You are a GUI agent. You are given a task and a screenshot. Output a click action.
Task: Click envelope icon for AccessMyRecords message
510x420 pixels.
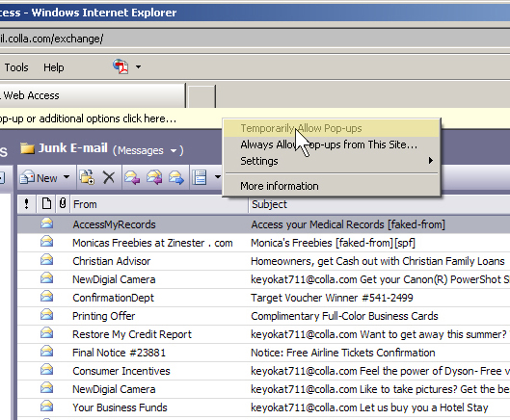[x=47, y=223]
